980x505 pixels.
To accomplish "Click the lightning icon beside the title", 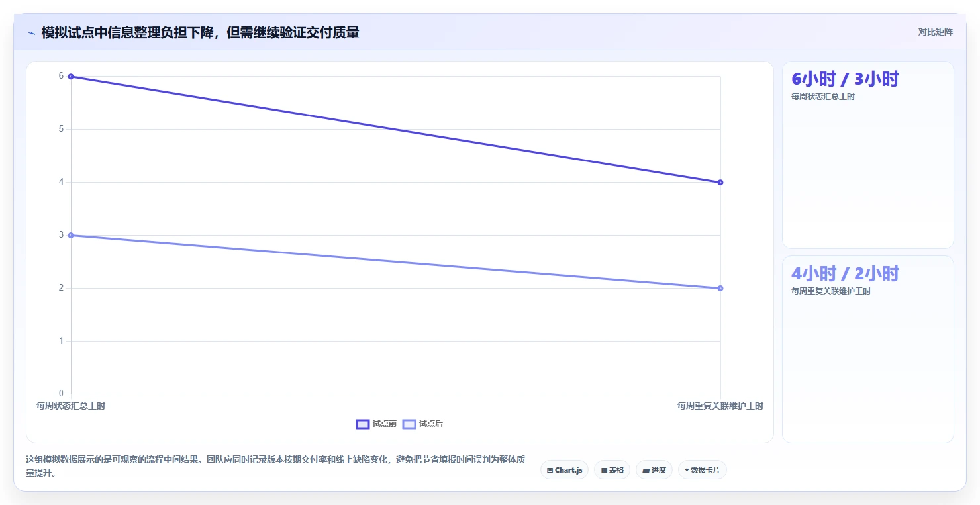I will [x=31, y=33].
